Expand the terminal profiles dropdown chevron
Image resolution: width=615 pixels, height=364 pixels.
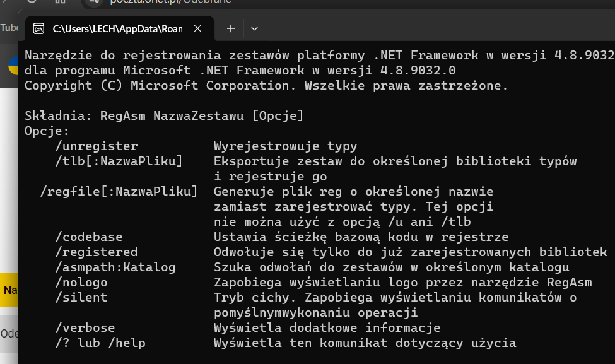point(254,28)
